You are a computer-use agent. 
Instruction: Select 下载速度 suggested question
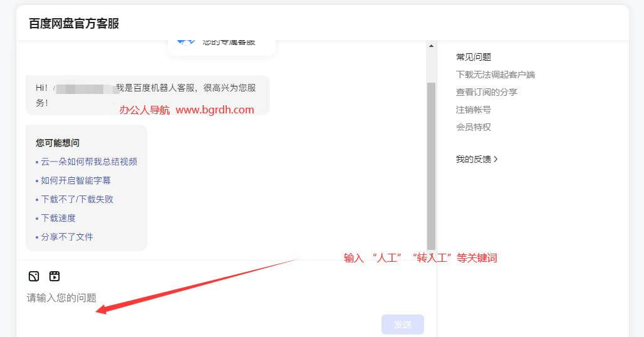pyautogui.click(x=58, y=218)
